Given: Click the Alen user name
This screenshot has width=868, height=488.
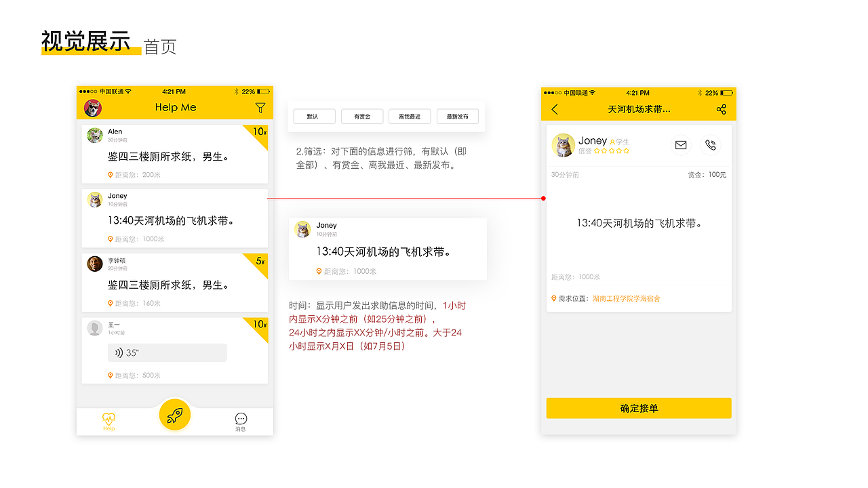Looking at the screenshot, I should [115, 131].
